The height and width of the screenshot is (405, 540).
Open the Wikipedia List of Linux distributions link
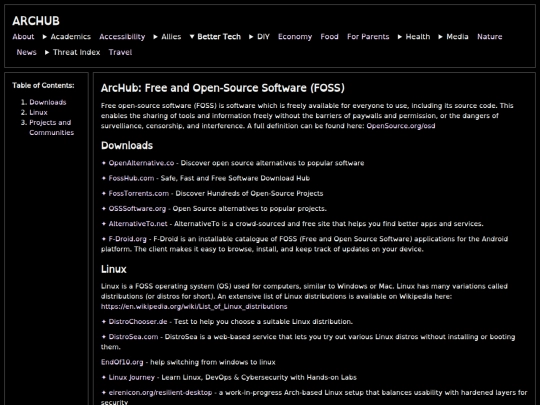[194, 307]
